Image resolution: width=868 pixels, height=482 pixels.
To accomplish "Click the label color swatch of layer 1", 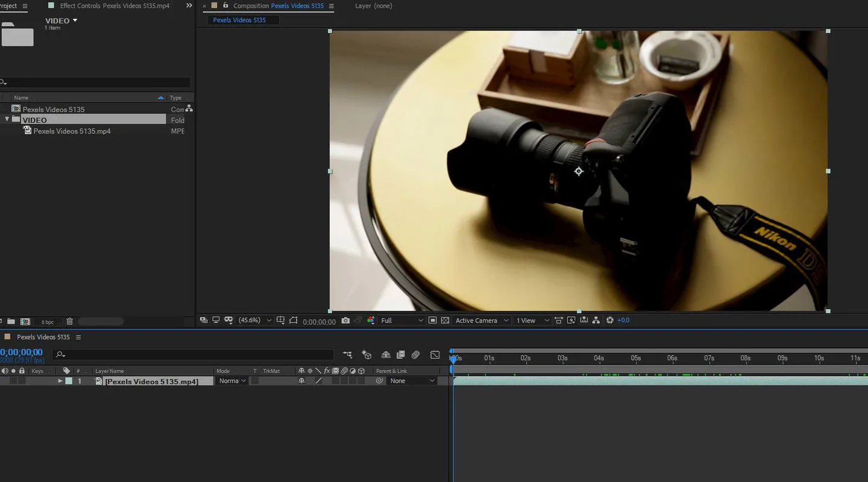I will [x=69, y=381].
